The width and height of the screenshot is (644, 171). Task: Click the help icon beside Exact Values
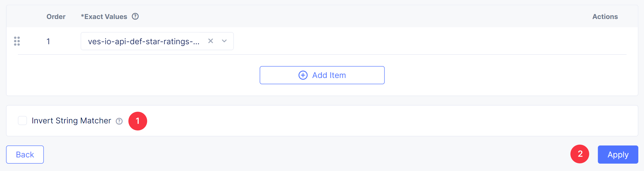(x=135, y=16)
